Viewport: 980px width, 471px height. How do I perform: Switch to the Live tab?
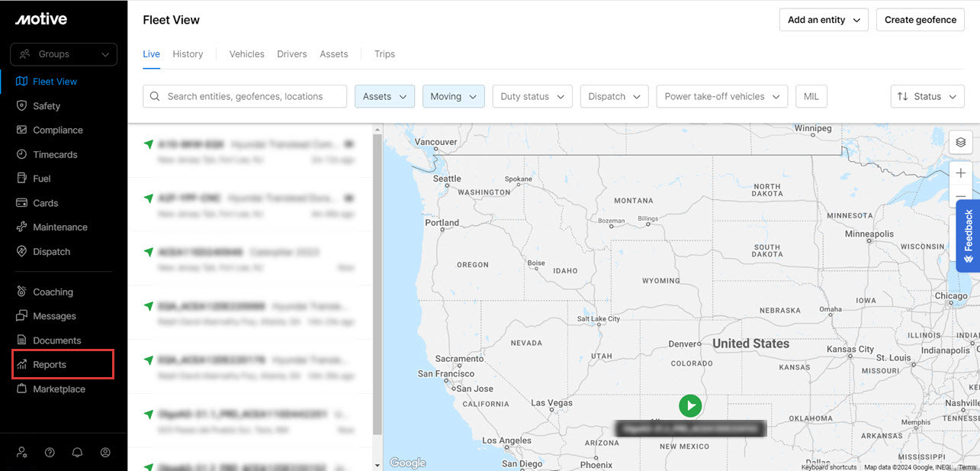[x=151, y=54]
